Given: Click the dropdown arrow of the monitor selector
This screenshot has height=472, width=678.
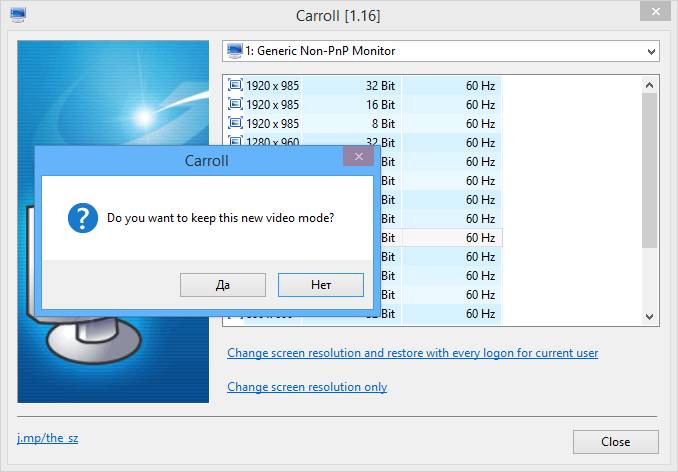Looking at the screenshot, I should (x=651, y=52).
